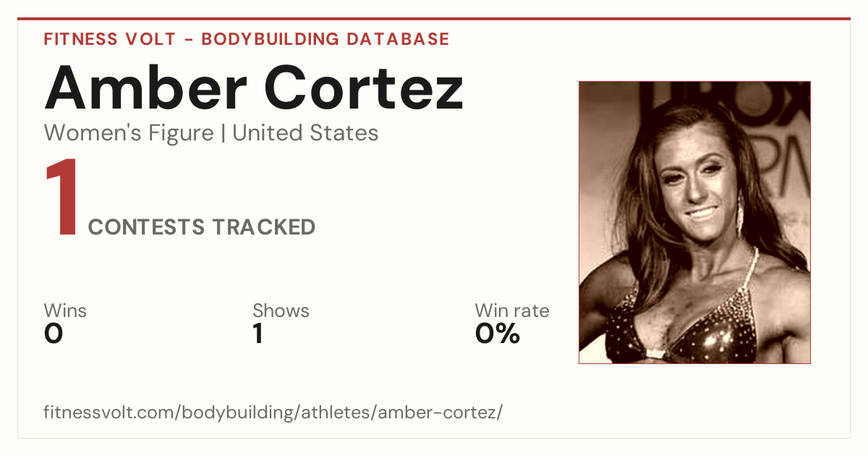Select the CONTESTS TRACKED label
This screenshot has width=868, height=456.
pos(202,227)
